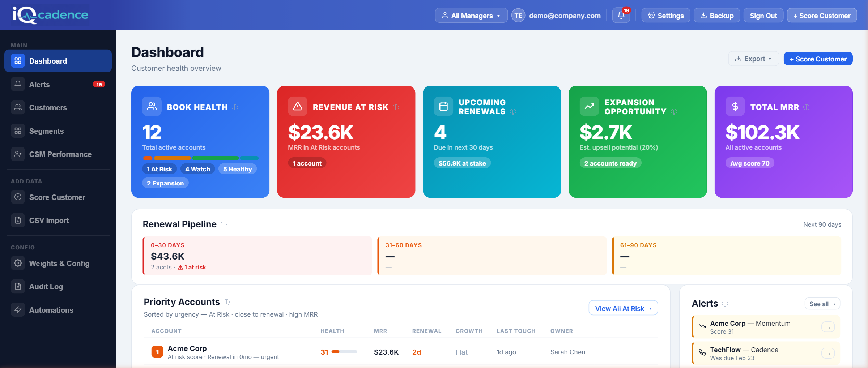Click the Automations lightning icon

click(x=18, y=310)
